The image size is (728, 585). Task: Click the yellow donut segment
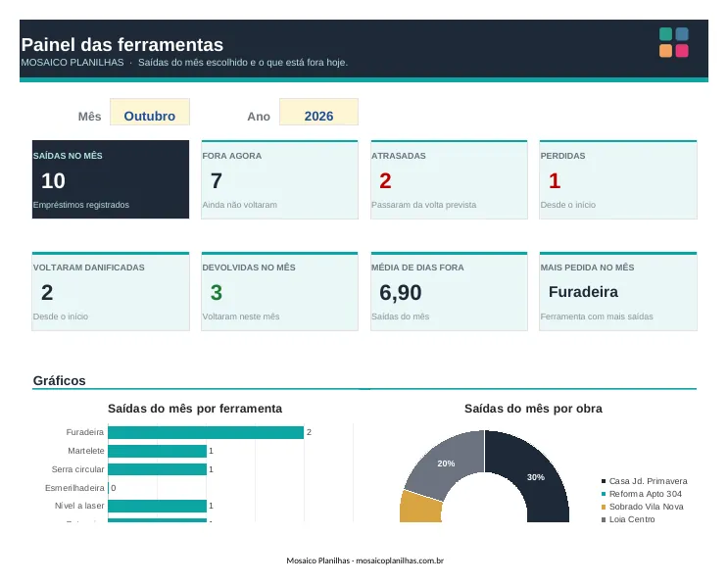click(420, 508)
